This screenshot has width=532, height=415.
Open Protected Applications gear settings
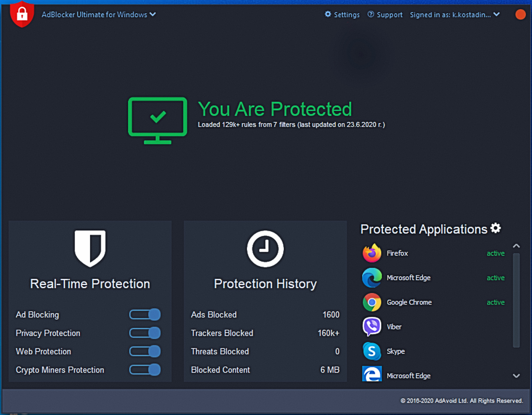pyautogui.click(x=496, y=229)
